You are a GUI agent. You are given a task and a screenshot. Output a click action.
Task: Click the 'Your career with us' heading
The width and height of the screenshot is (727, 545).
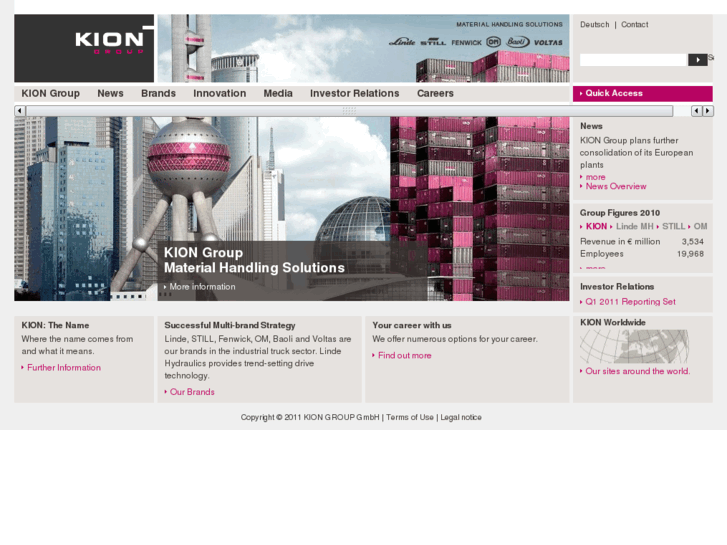[412, 325]
